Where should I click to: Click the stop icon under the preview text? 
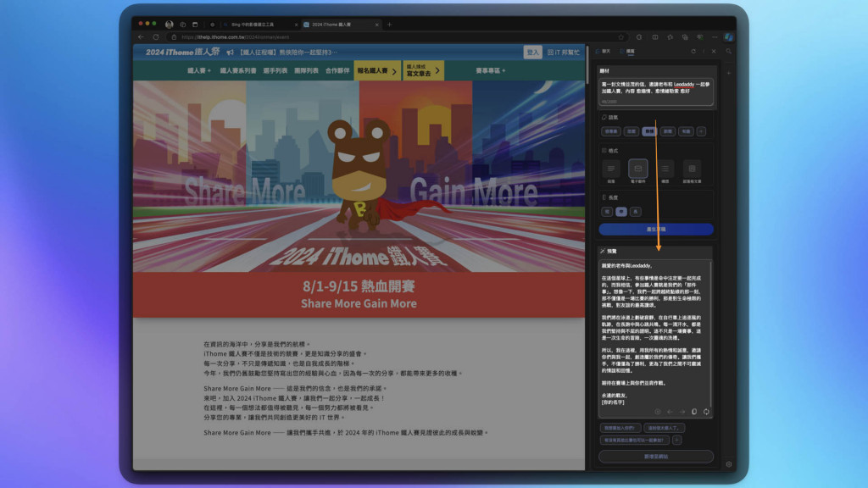[658, 412]
